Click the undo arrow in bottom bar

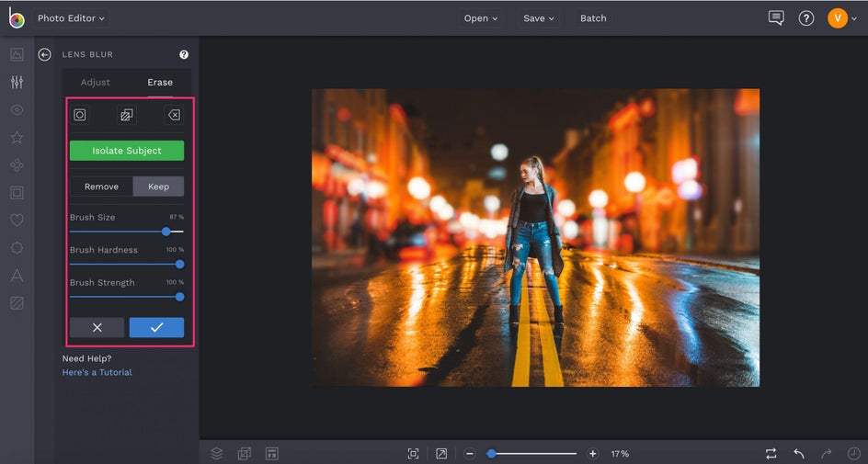click(799, 453)
